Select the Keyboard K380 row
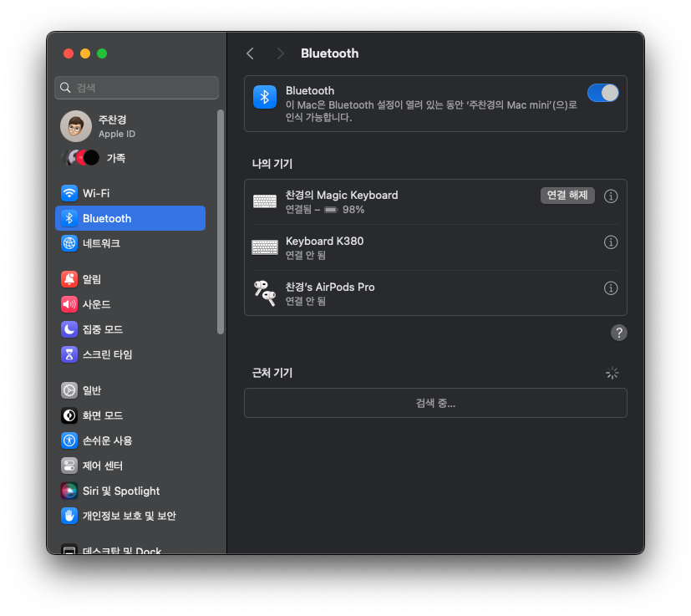Screen dimensions: 691x616 435,247
